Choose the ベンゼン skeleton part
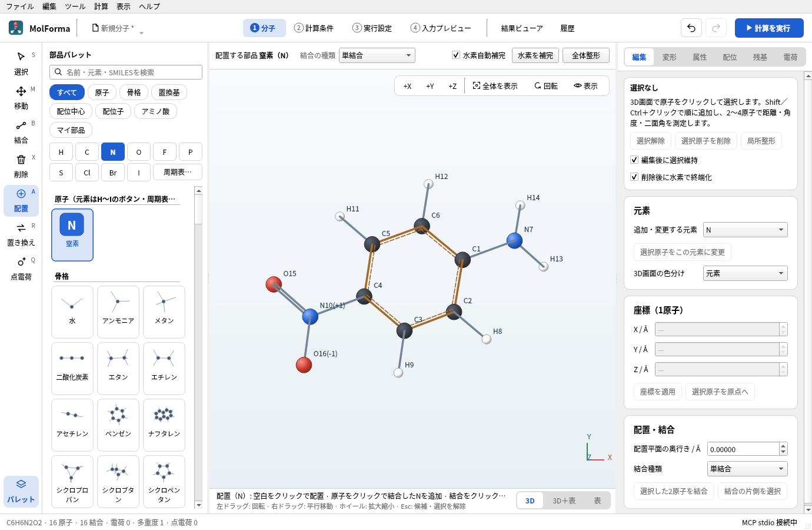 point(118,425)
